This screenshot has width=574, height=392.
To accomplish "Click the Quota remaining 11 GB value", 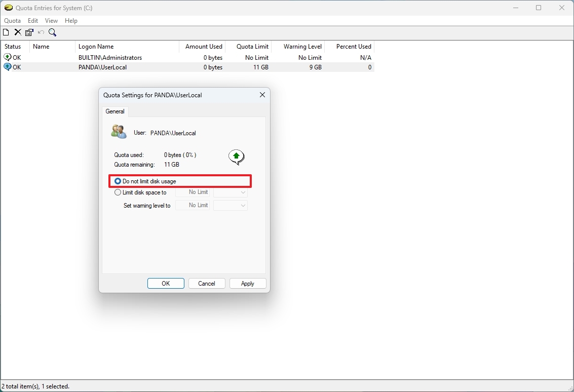I will (x=171, y=164).
